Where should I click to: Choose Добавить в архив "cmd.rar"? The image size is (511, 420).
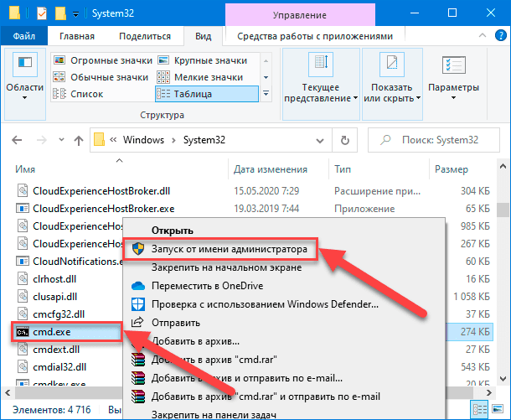point(283,360)
